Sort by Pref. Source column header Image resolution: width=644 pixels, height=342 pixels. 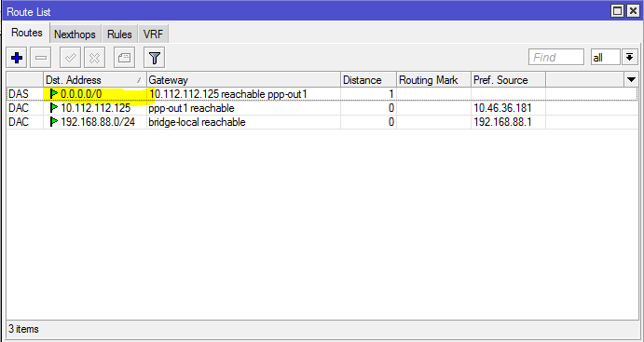click(509, 79)
